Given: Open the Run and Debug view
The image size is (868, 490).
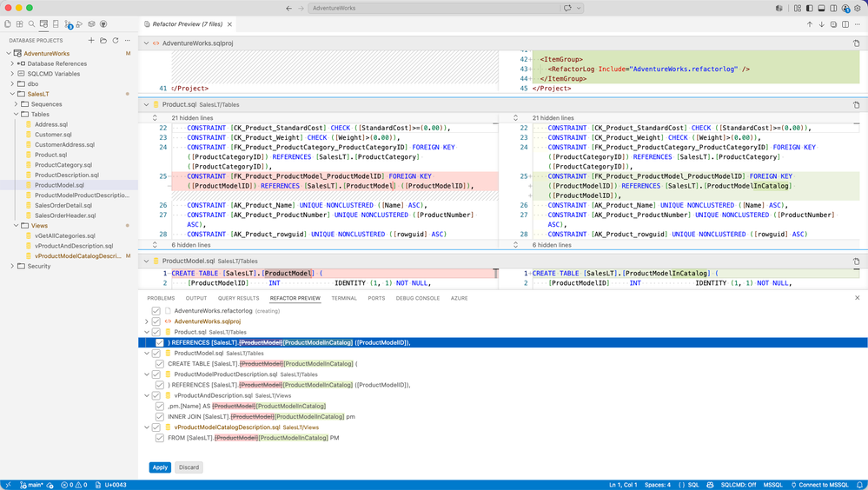Looking at the screenshot, I should [x=79, y=23].
